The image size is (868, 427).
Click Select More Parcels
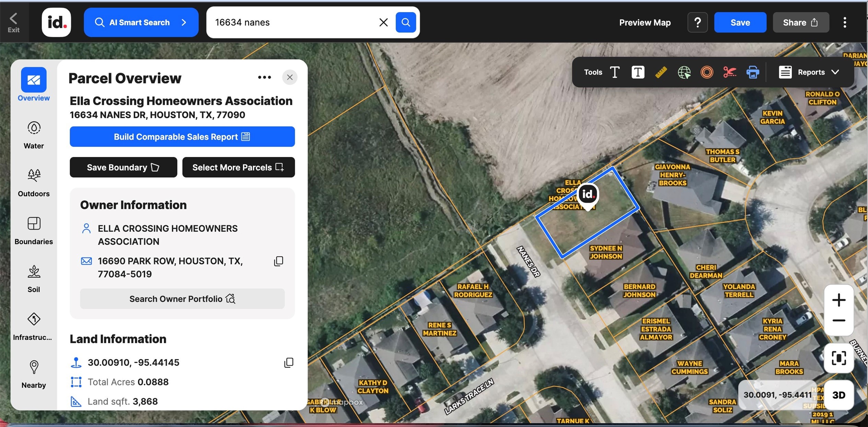[x=239, y=167]
